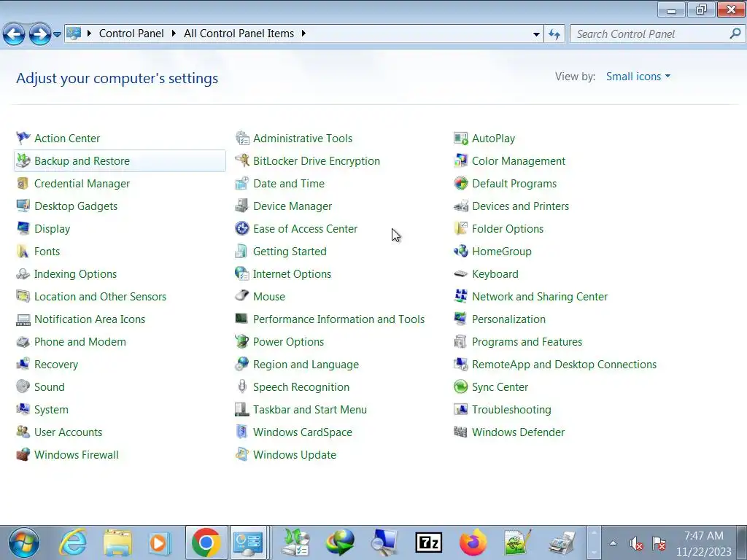Click the Windows Defender wall icon
747x560 pixels.
point(461,432)
